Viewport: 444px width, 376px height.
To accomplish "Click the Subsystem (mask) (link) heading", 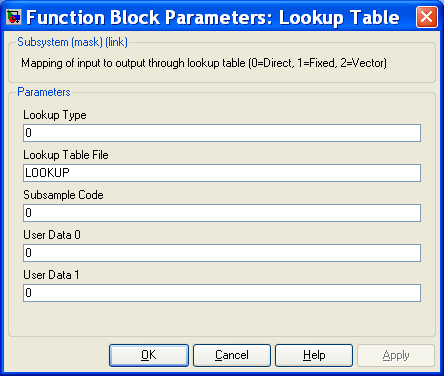I will (x=72, y=42).
